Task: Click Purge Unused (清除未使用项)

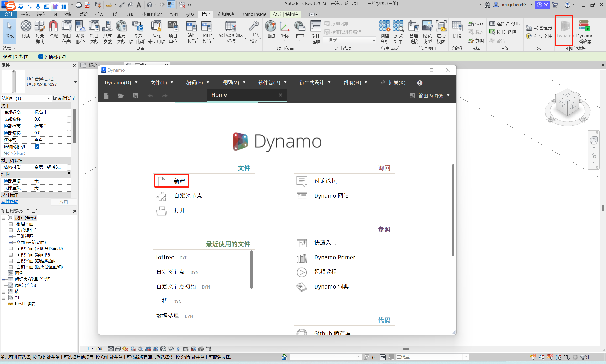Action: tap(157, 32)
